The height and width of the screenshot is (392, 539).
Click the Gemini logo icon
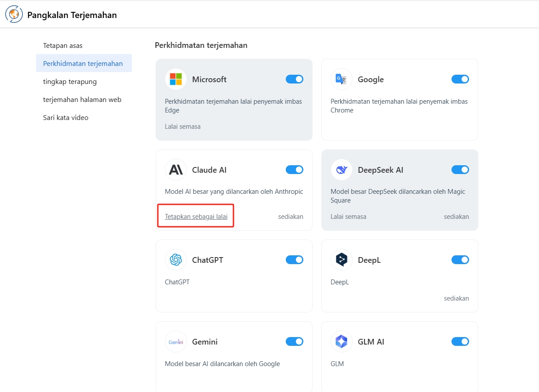coord(176,341)
